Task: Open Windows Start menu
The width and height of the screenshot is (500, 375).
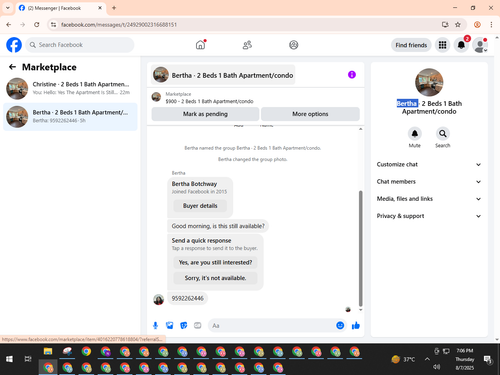Action: (x=9, y=359)
